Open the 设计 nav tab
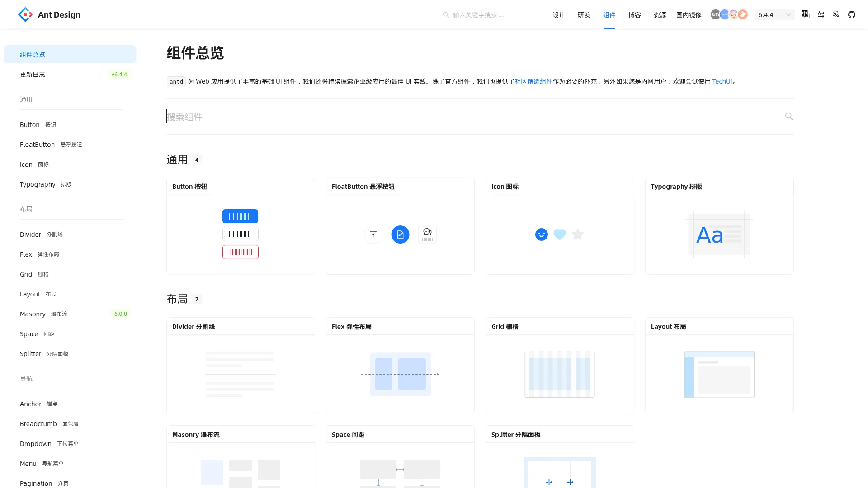This screenshot has width=868, height=488. (559, 15)
